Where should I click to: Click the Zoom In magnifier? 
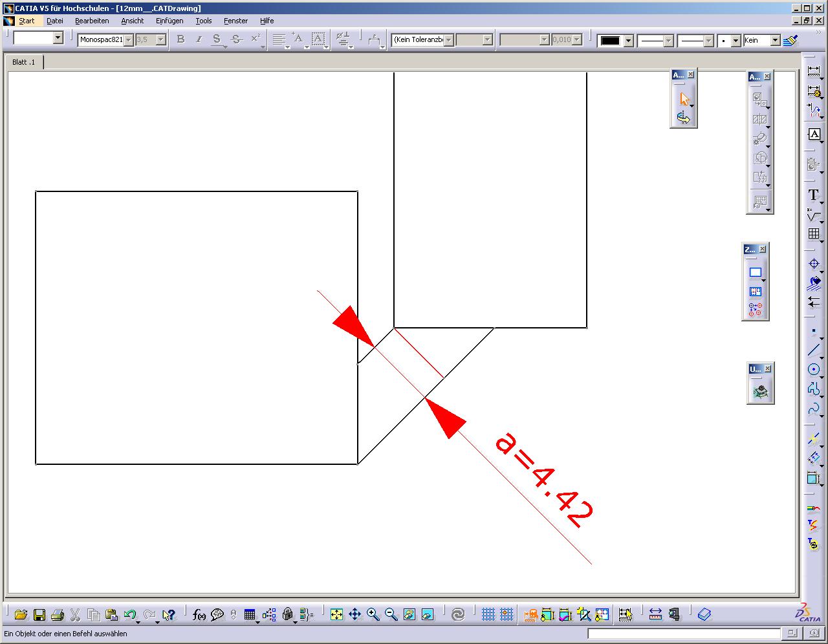click(373, 614)
